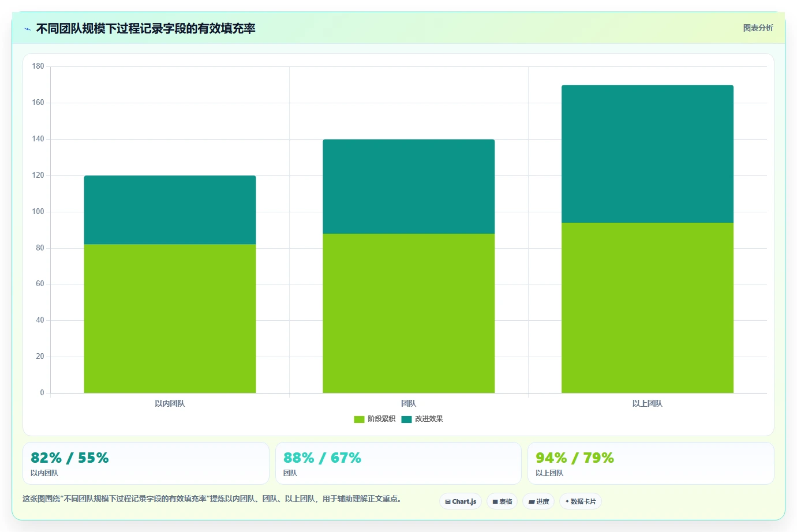Screen dimensions: 797x532
Task: Click the teal bar segment for 以内团队
Action: click(x=170, y=210)
